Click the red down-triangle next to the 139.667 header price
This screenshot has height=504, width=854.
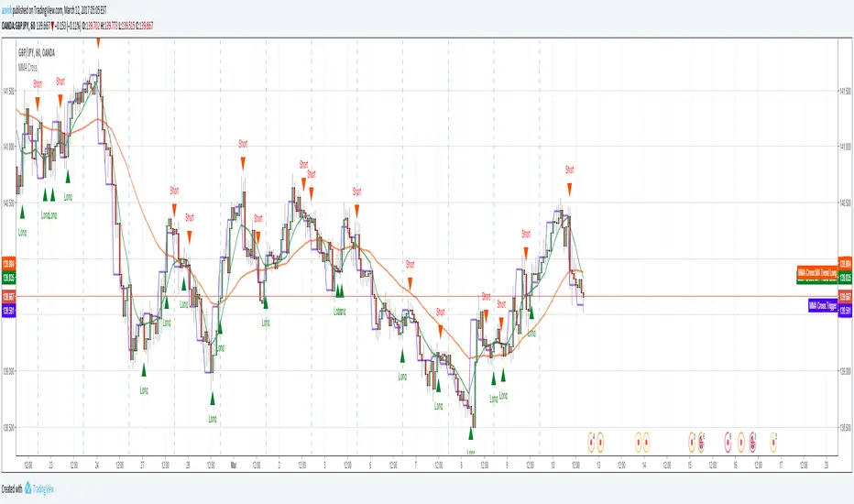pos(52,26)
